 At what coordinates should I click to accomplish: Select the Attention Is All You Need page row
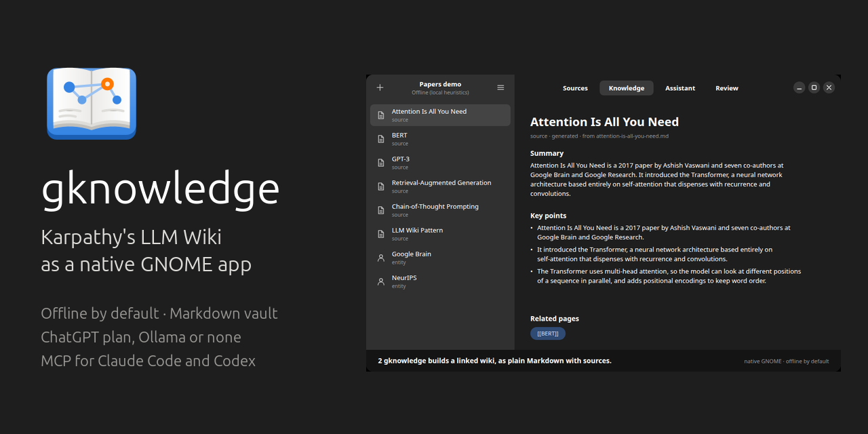(x=440, y=115)
